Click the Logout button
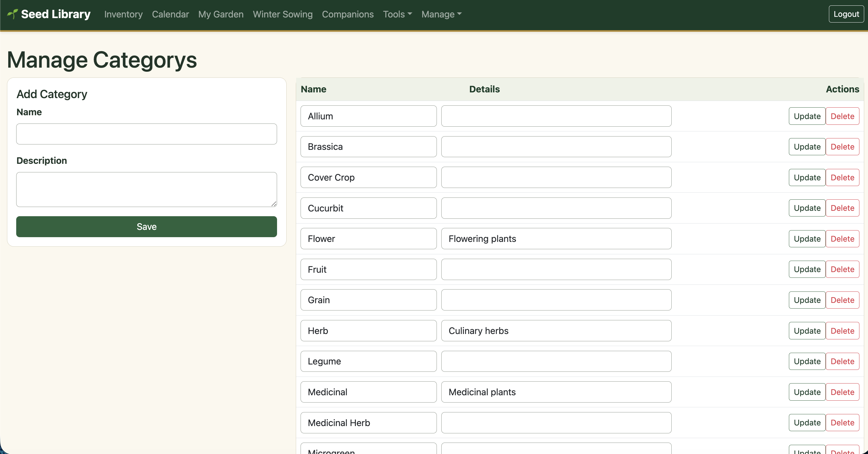Image resolution: width=868 pixels, height=454 pixels. tap(846, 14)
